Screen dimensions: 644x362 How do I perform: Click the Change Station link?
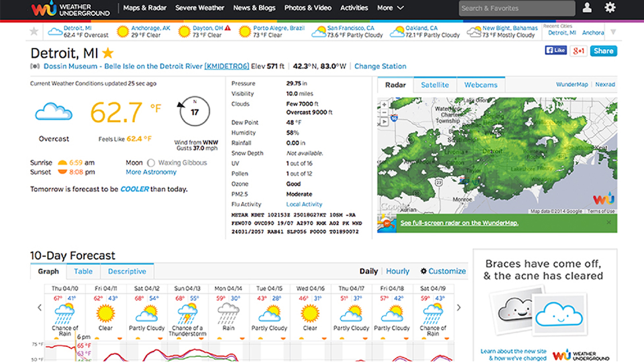click(x=380, y=66)
